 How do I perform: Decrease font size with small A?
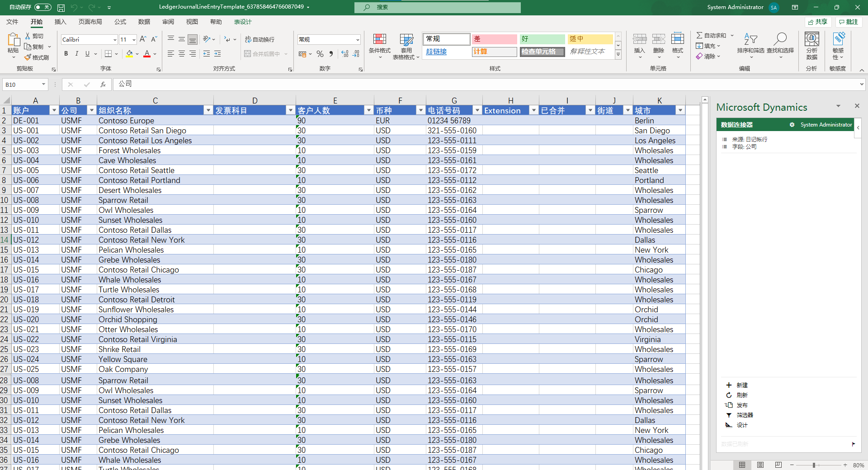154,39
